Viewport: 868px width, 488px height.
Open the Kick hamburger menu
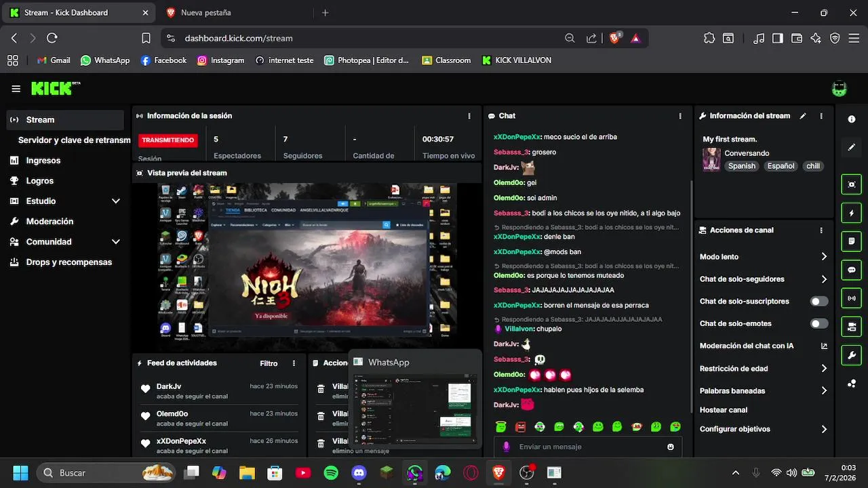[x=16, y=89]
